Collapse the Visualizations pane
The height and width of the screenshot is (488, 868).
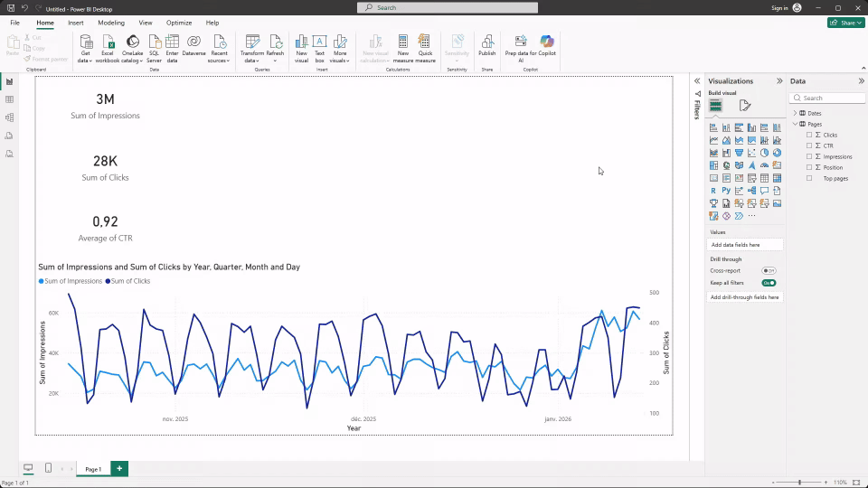779,80
